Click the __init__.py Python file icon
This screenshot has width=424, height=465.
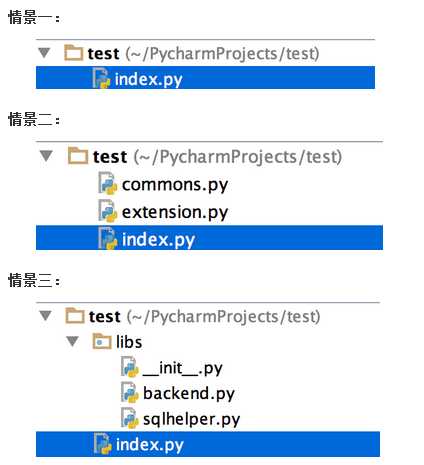click(129, 367)
